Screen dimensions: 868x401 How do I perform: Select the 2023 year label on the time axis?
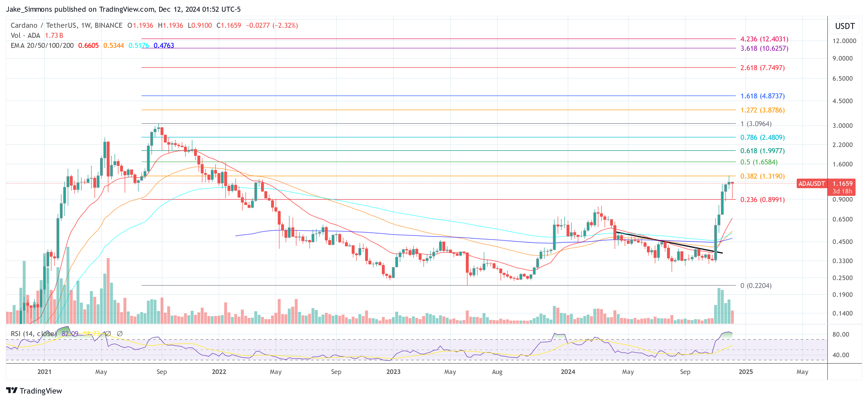click(394, 372)
